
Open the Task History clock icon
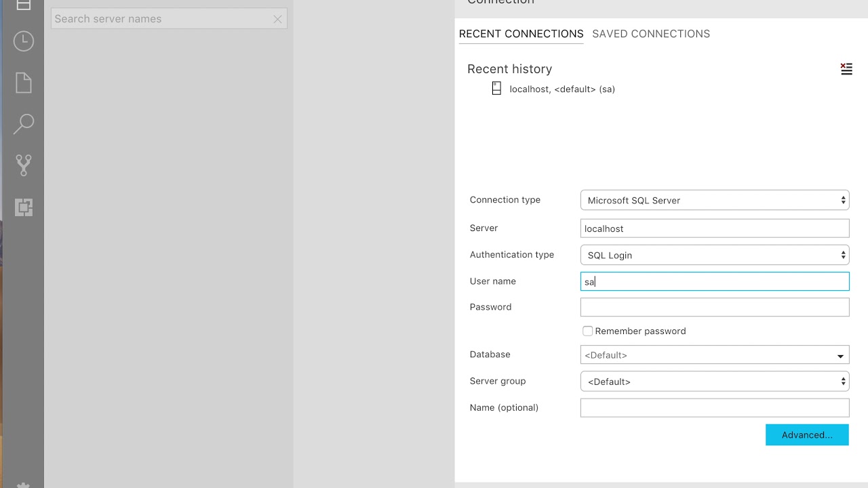(24, 41)
